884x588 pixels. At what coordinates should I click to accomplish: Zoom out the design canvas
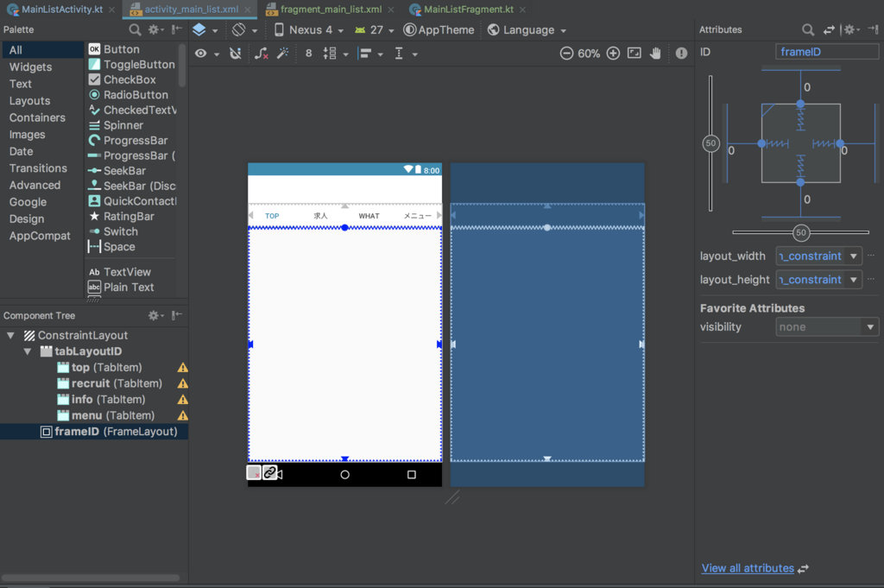pos(566,54)
